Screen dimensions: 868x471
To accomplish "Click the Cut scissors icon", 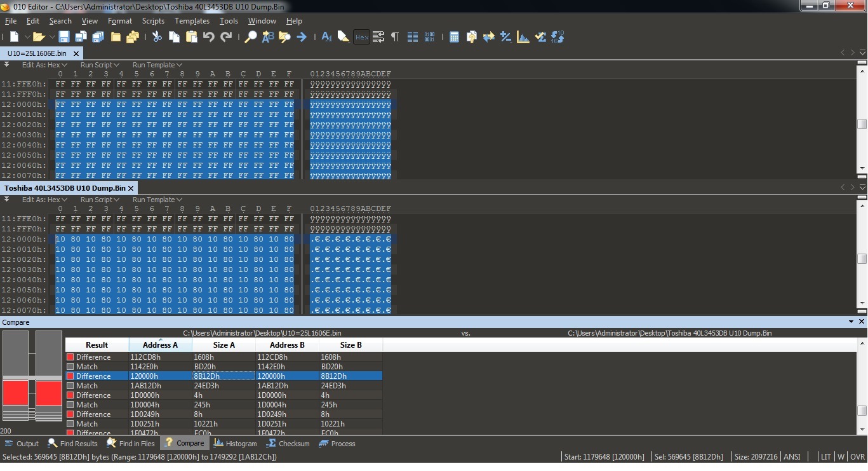I will click(157, 37).
